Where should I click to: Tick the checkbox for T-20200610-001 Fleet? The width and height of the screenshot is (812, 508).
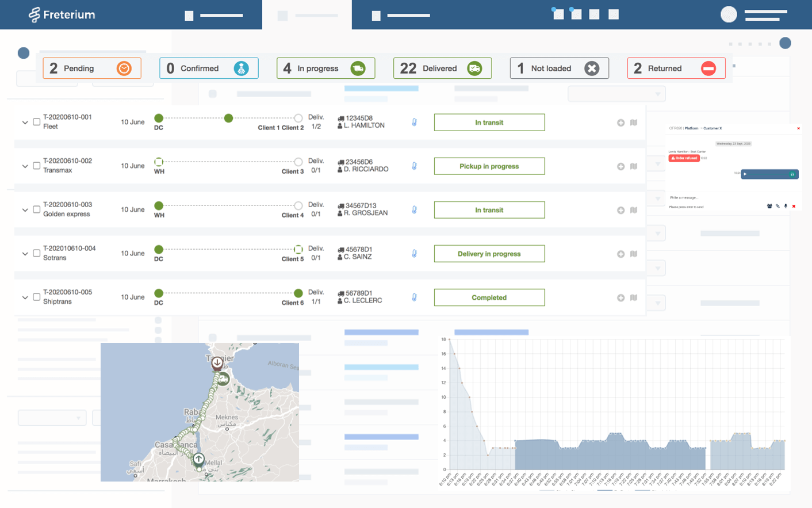(37, 122)
